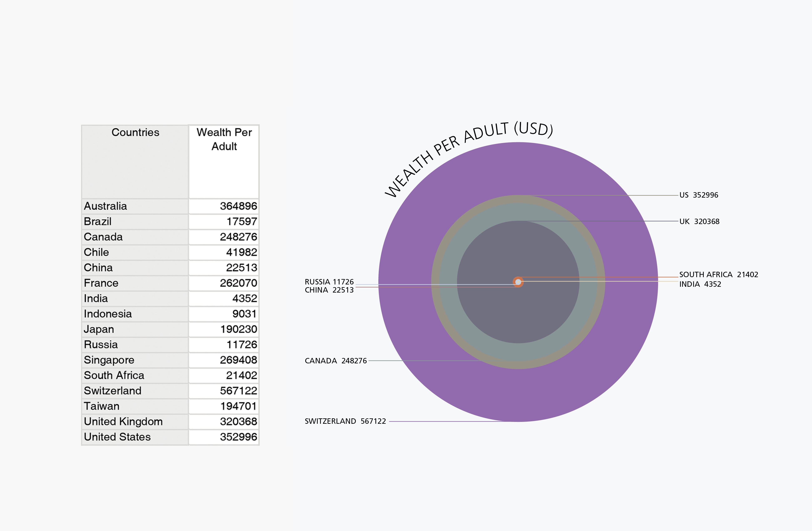Select the 'CHINA 22513' chart label
The height and width of the screenshot is (531, 812).
click(x=329, y=290)
